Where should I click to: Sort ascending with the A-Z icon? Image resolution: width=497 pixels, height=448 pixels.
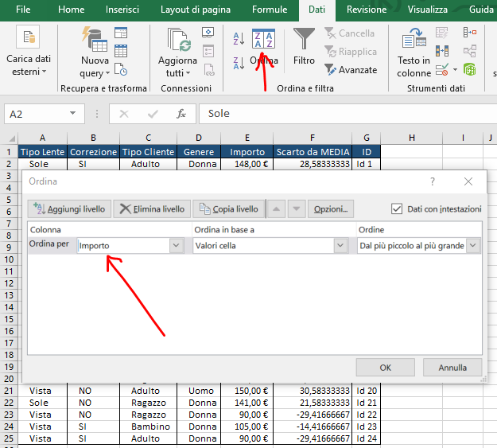click(x=239, y=38)
